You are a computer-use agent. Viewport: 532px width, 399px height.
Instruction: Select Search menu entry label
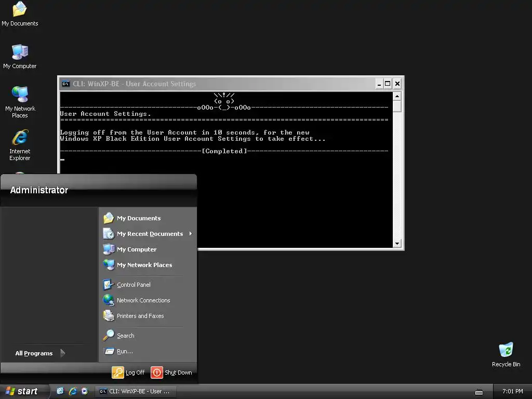click(126, 336)
